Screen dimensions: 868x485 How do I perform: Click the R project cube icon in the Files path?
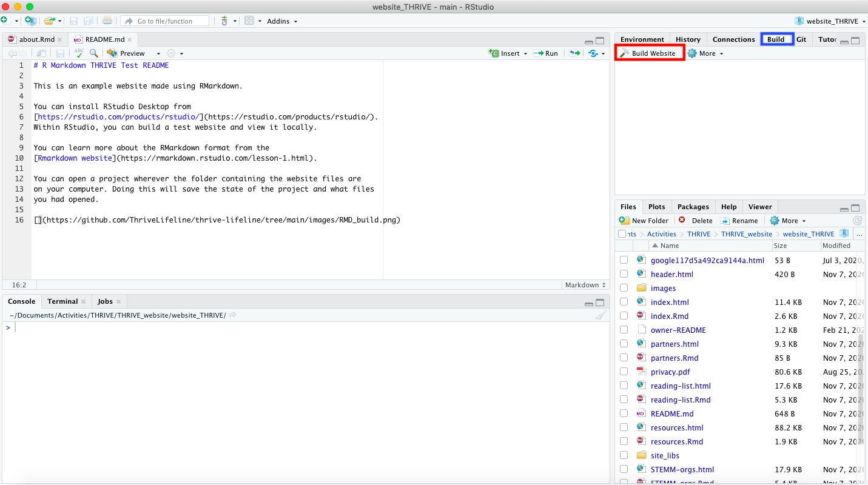(844, 233)
